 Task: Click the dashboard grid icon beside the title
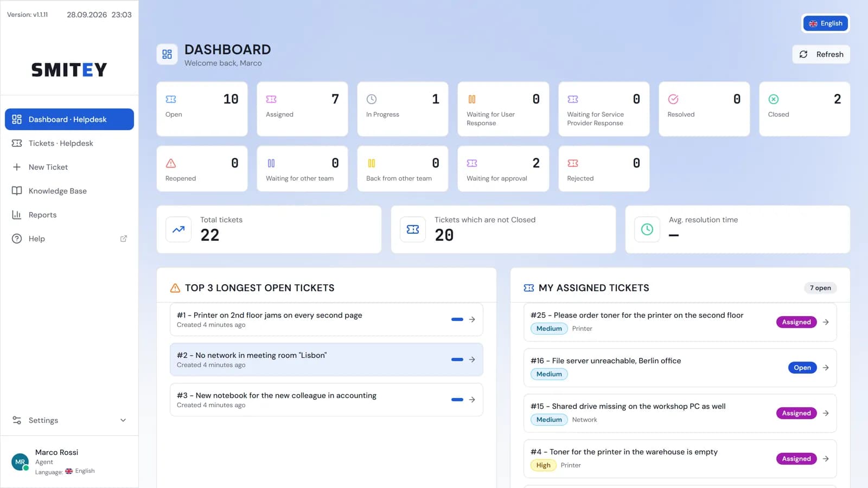coord(167,54)
